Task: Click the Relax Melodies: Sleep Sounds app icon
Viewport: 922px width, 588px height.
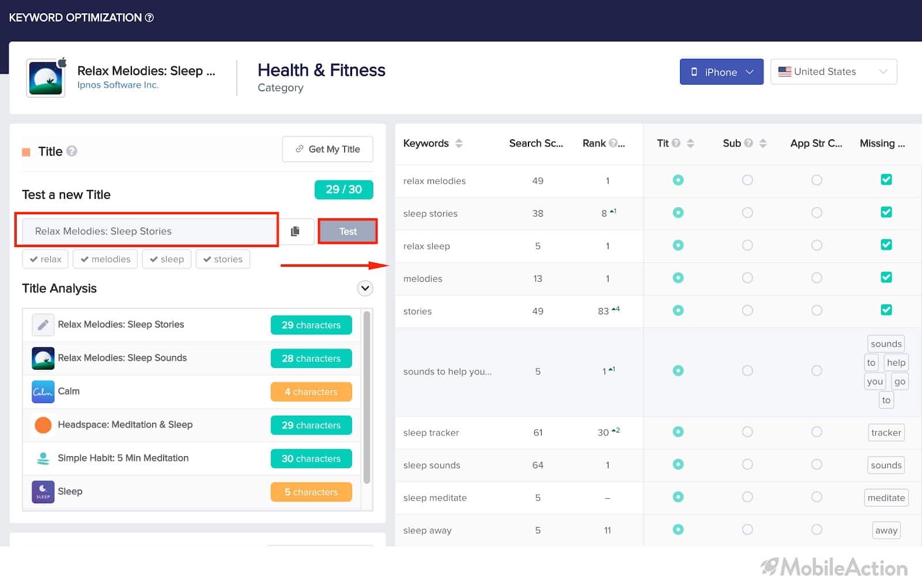Action: pos(43,358)
